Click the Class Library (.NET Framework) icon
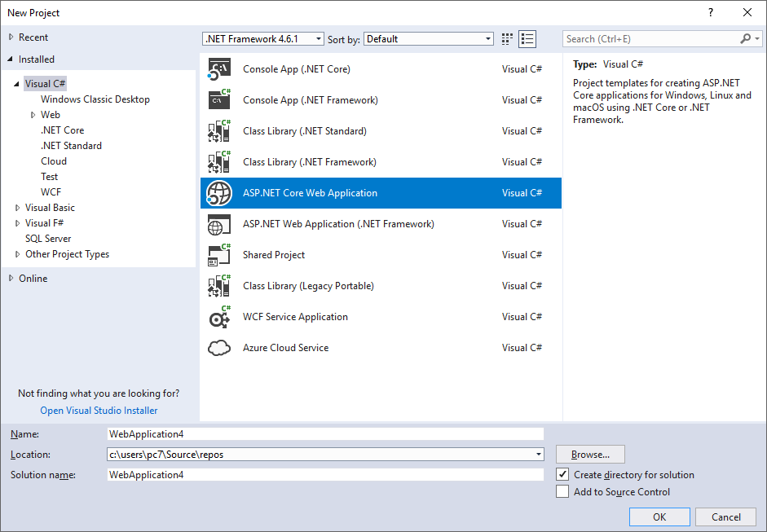Viewport: 767px width, 532px height. tap(218, 162)
